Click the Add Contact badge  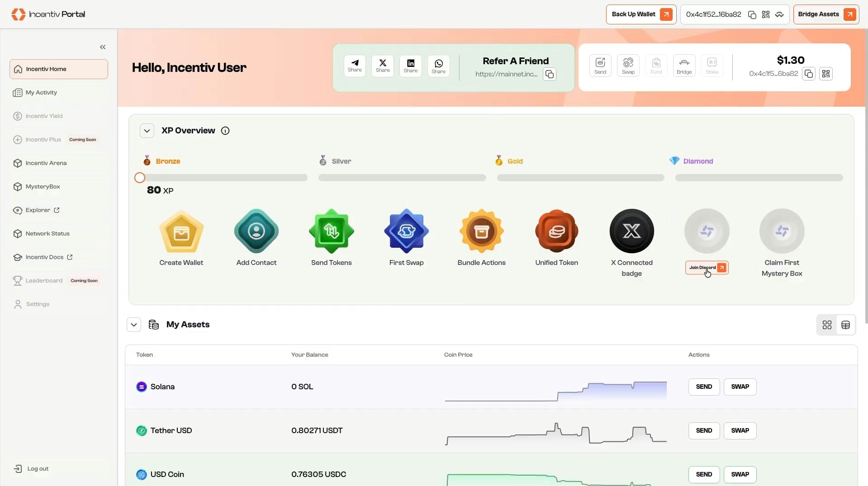[x=256, y=231]
